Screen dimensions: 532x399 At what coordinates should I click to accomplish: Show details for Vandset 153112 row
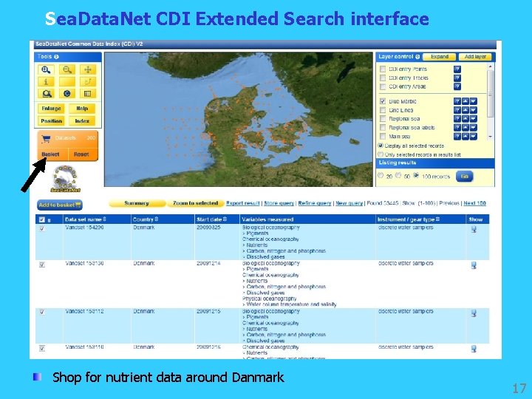coord(474,313)
